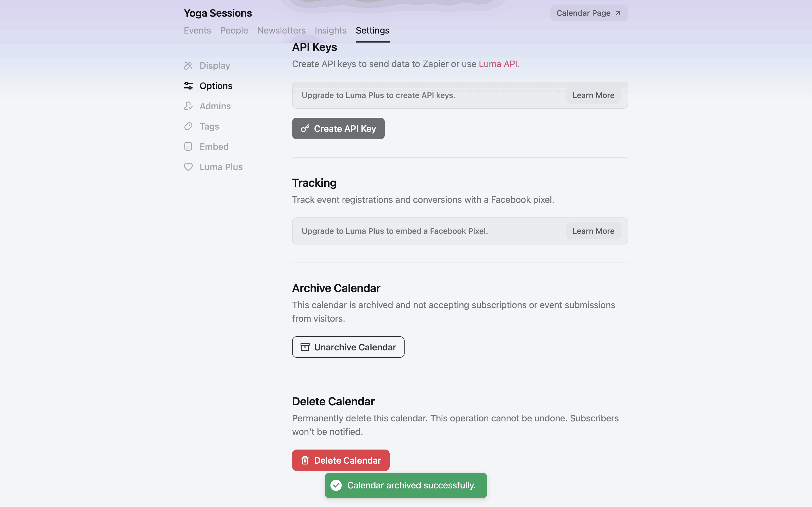Click the Display paintbrush icon in sidebar

(x=188, y=66)
